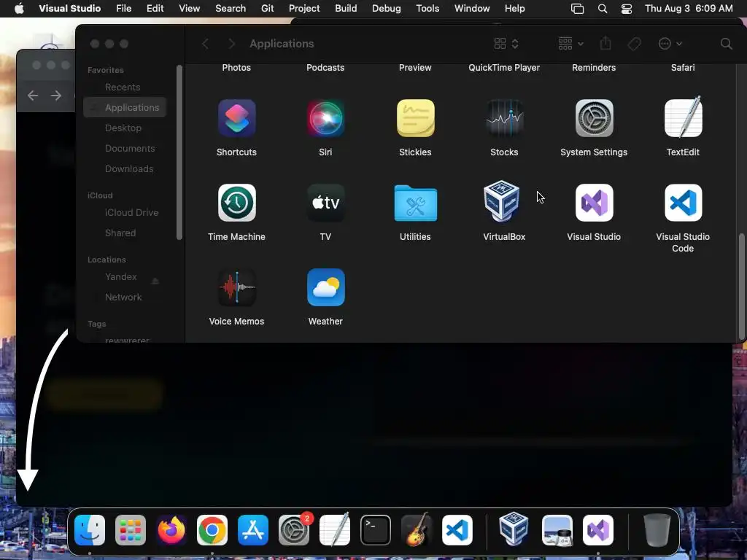Select the TextEdit app icon
This screenshot has width=747, height=560.
coord(683,117)
